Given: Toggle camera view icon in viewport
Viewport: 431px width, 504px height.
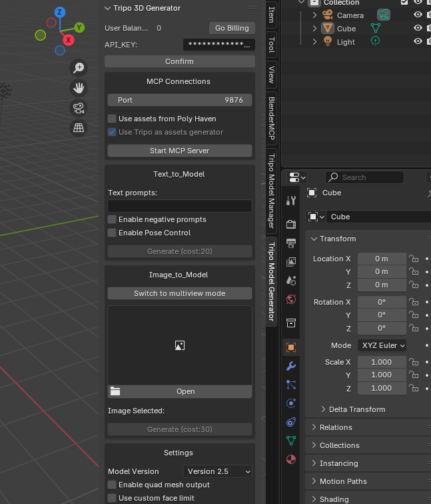Looking at the screenshot, I should click(79, 108).
